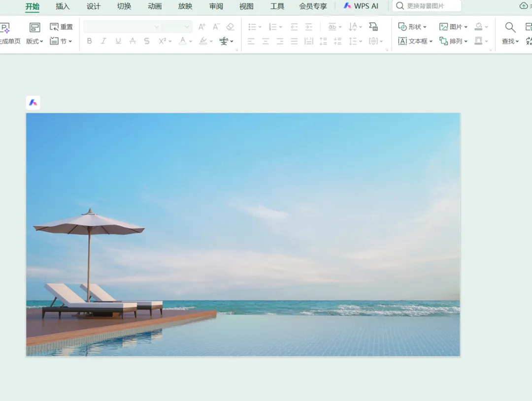Open the font name combo box
The image size is (532, 401).
click(x=122, y=27)
